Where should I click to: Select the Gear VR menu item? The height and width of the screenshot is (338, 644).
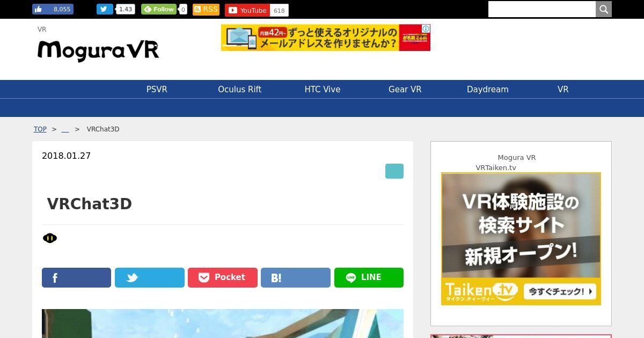click(405, 89)
